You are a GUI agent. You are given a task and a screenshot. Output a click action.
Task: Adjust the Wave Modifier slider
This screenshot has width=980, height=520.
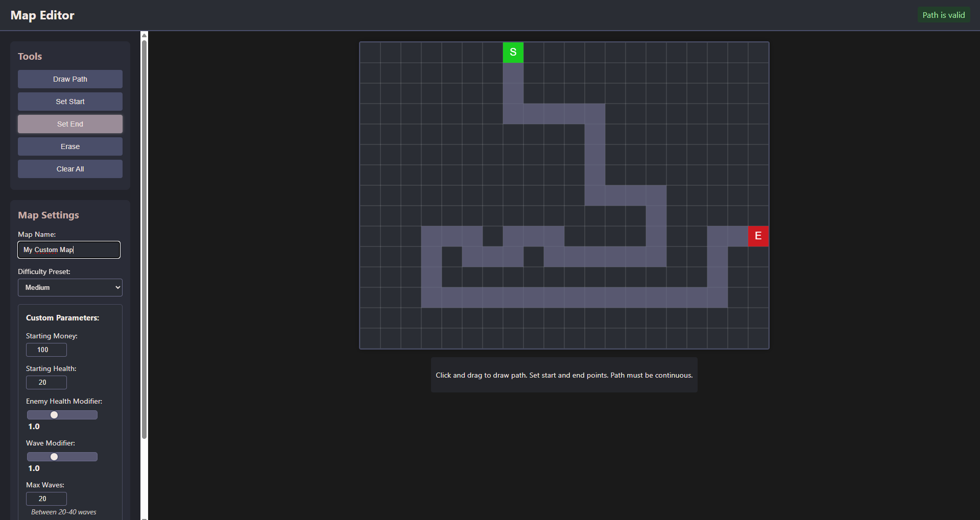pos(62,457)
